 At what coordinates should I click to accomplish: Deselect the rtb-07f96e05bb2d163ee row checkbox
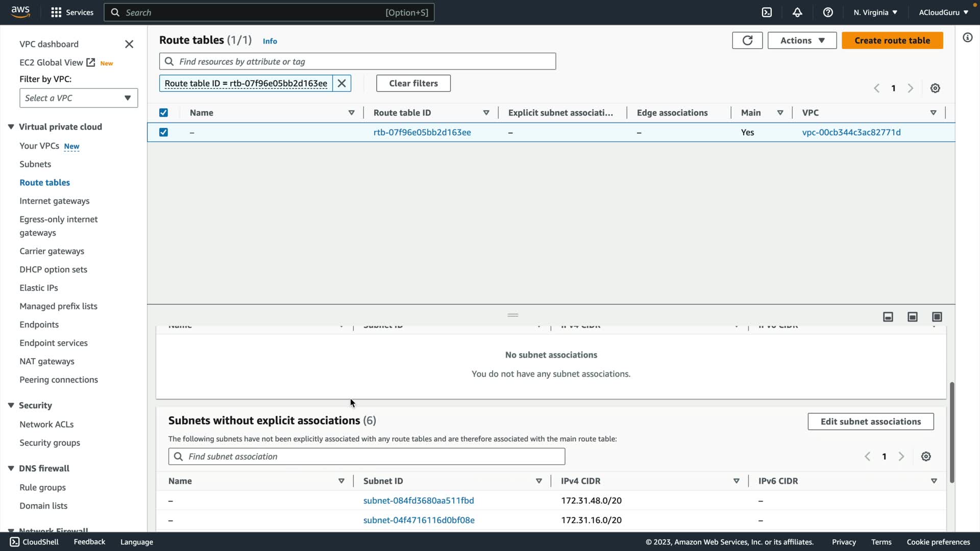[x=163, y=132]
